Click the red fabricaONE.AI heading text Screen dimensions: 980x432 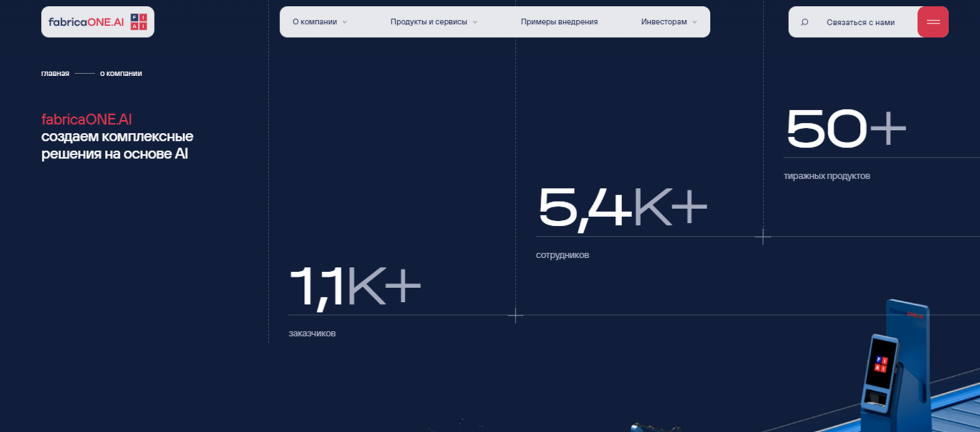click(x=87, y=119)
